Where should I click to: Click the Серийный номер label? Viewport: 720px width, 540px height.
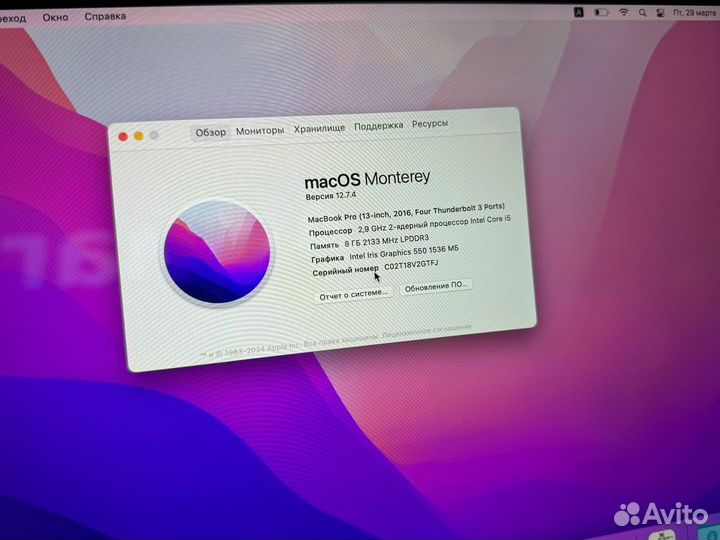(345, 270)
